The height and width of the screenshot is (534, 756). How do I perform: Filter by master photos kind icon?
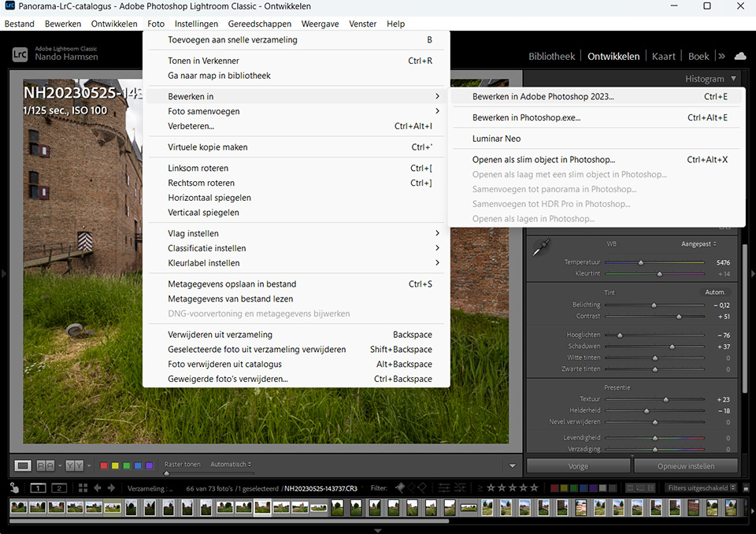click(630, 488)
